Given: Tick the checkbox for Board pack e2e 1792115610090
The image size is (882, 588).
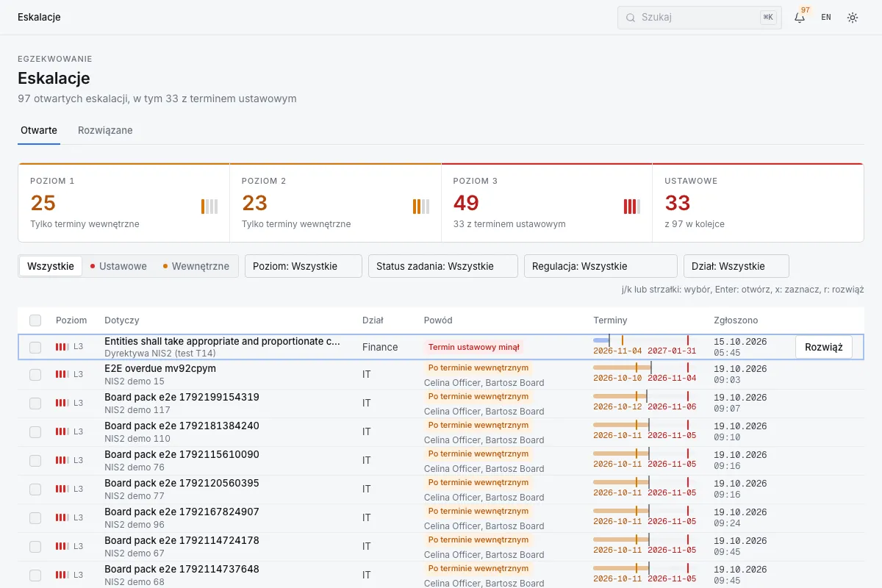Looking at the screenshot, I should point(35,461).
